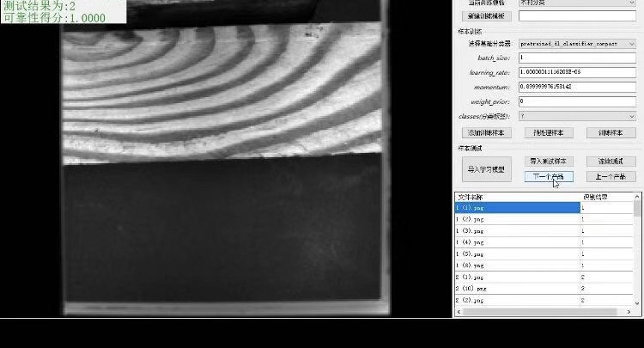Select the file row 1 (3).png
644x348 pixels.
click(x=544, y=231)
